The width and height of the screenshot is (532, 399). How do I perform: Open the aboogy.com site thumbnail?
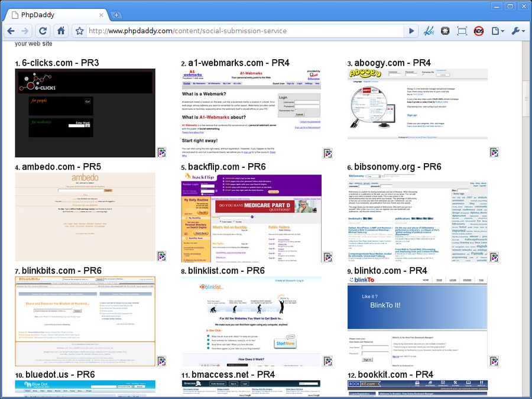[x=418, y=104]
